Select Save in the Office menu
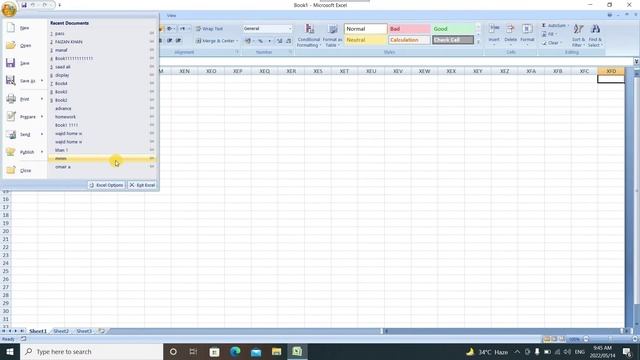 pos(24,63)
